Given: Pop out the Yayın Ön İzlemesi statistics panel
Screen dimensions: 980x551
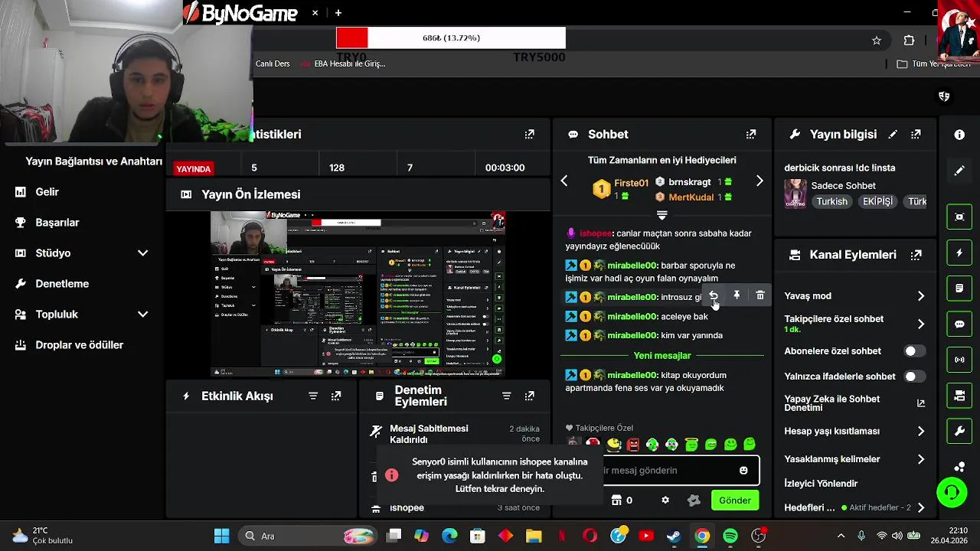Looking at the screenshot, I should click(x=529, y=134).
